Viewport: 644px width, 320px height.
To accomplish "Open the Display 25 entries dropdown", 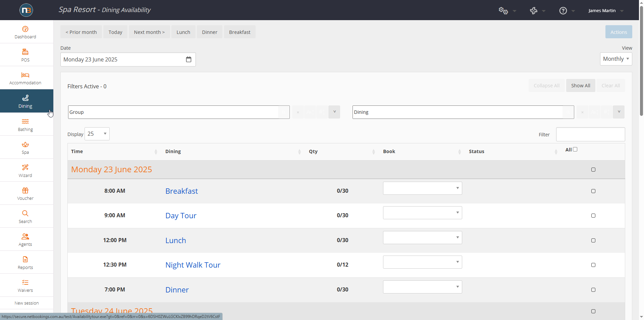I will (x=97, y=134).
